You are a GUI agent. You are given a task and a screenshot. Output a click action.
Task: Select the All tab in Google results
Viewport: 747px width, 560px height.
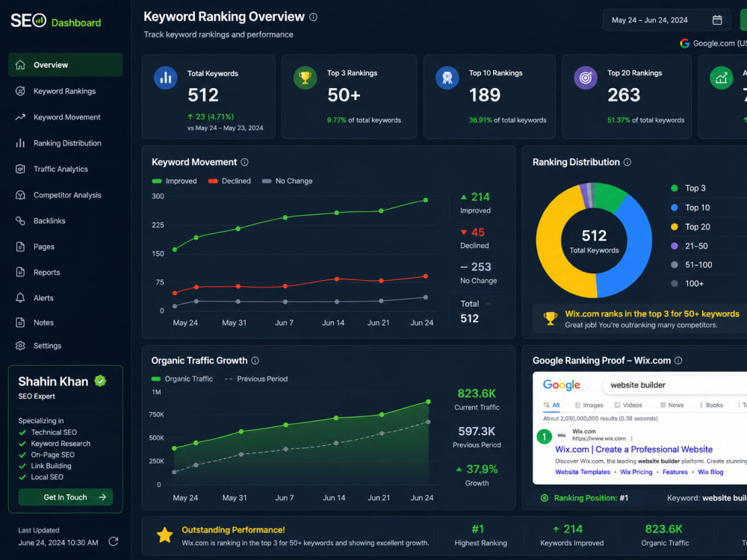[x=551, y=405]
